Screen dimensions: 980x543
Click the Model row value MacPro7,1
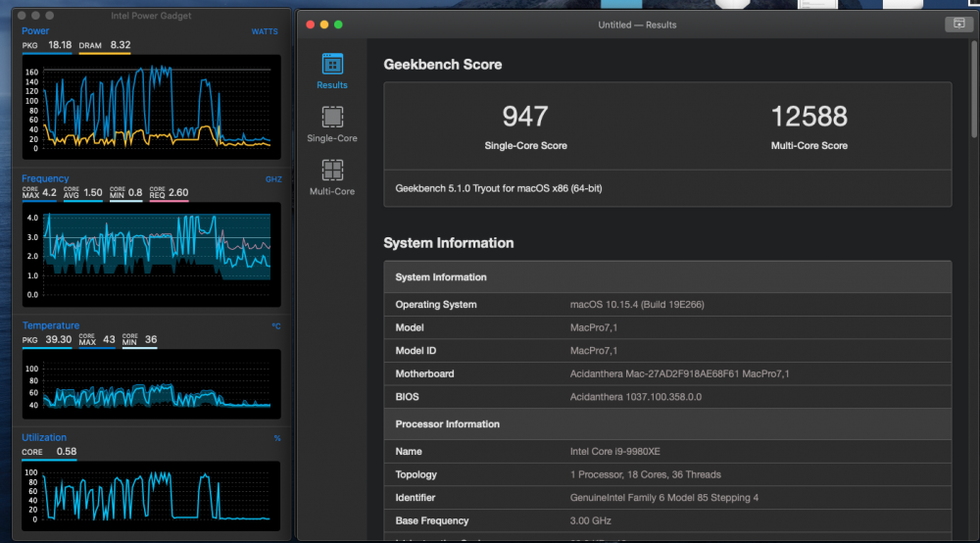pyautogui.click(x=593, y=327)
